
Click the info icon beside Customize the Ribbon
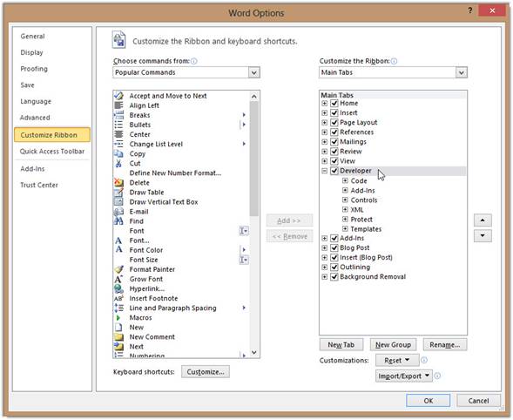394,61
